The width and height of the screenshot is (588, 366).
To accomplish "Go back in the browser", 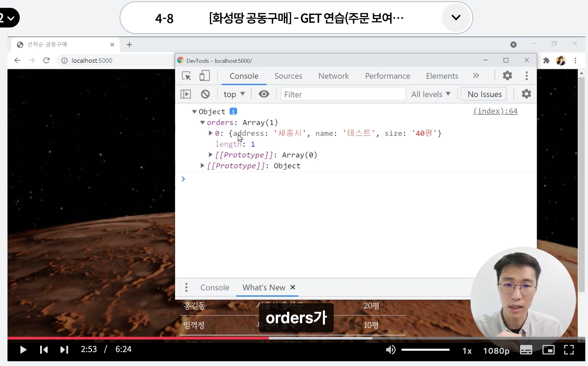I will point(17,60).
